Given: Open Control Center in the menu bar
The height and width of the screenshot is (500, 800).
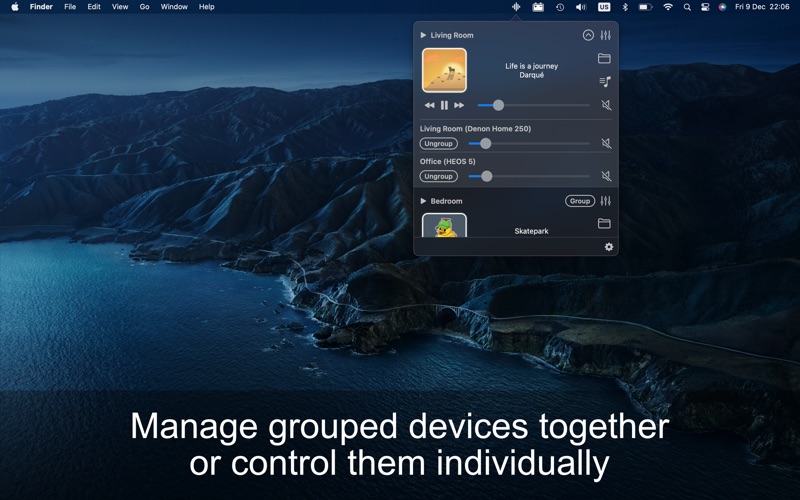Looking at the screenshot, I should (x=705, y=7).
